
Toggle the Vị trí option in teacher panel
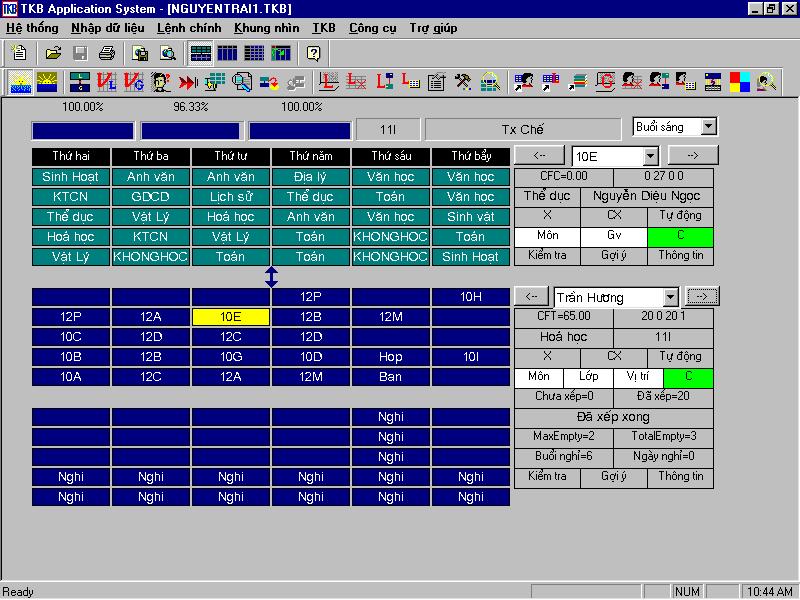click(637, 377)
